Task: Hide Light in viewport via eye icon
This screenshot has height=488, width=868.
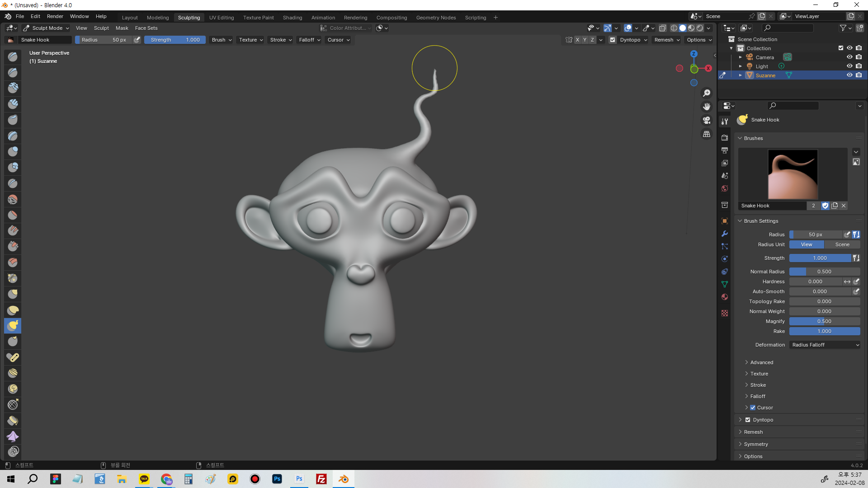Action: point(849,66)
